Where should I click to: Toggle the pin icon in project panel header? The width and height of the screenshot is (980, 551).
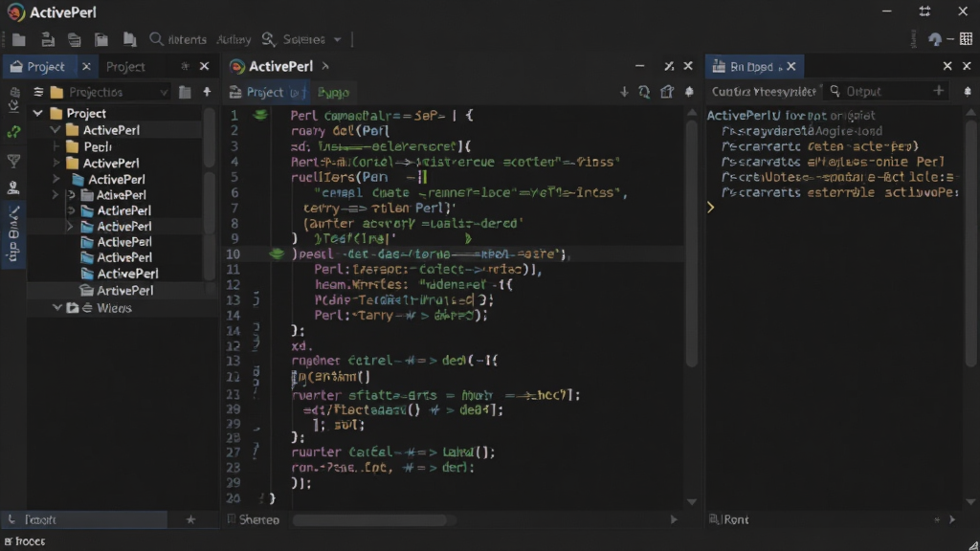(185, 66)
